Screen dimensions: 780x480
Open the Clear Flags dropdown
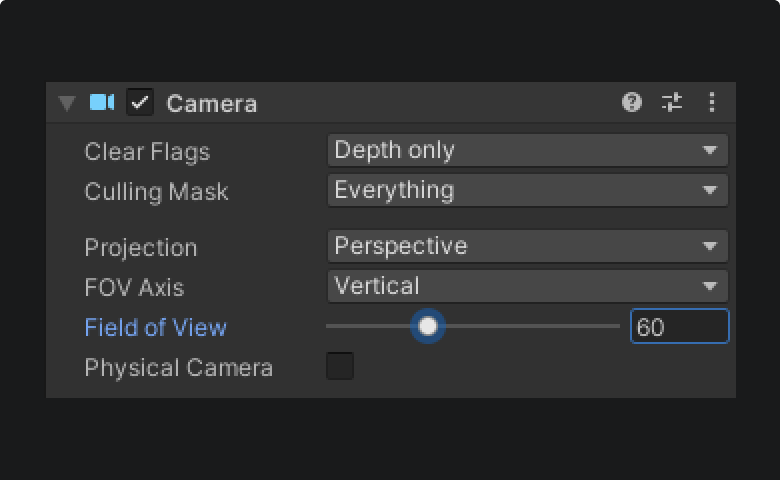tap(527, 150)
